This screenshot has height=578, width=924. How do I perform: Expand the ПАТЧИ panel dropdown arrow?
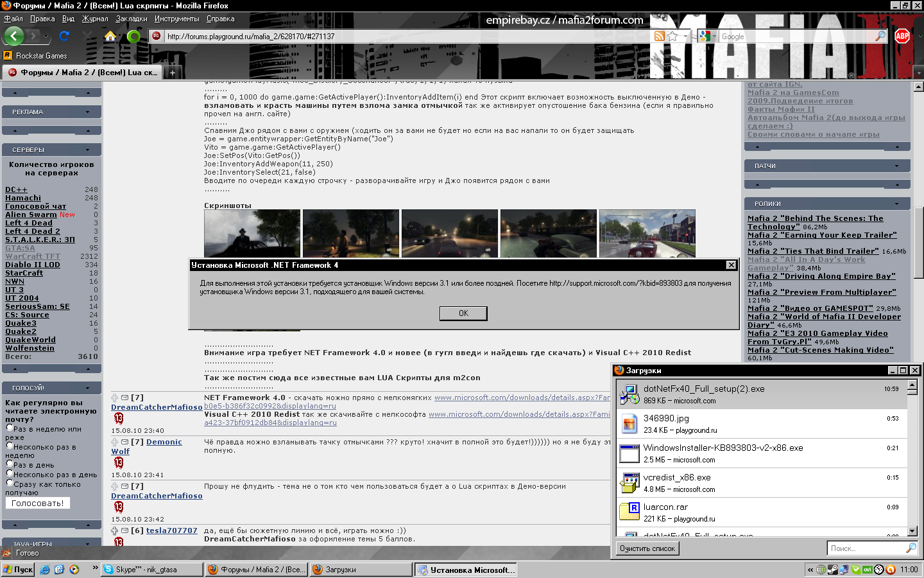896,166
